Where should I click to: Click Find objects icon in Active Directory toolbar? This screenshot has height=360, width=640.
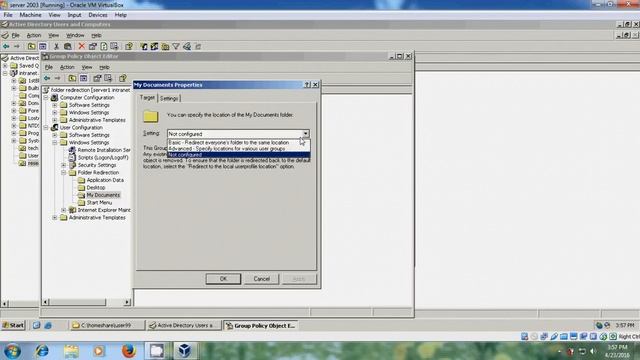(x=187, y=47)
